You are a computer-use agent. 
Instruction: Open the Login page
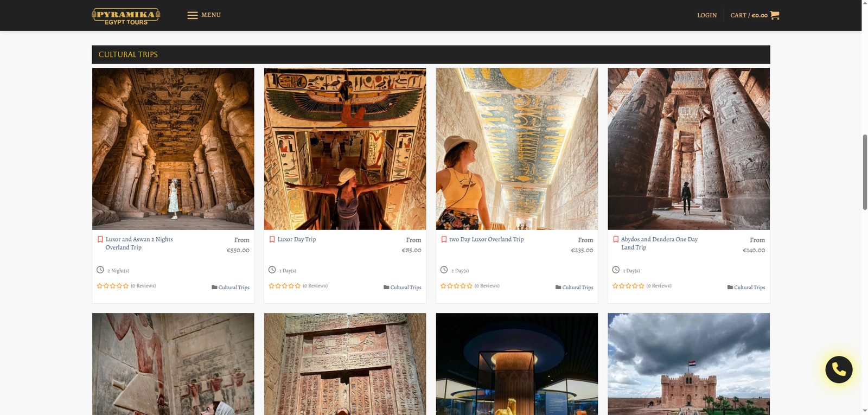[x=706, y=15]
